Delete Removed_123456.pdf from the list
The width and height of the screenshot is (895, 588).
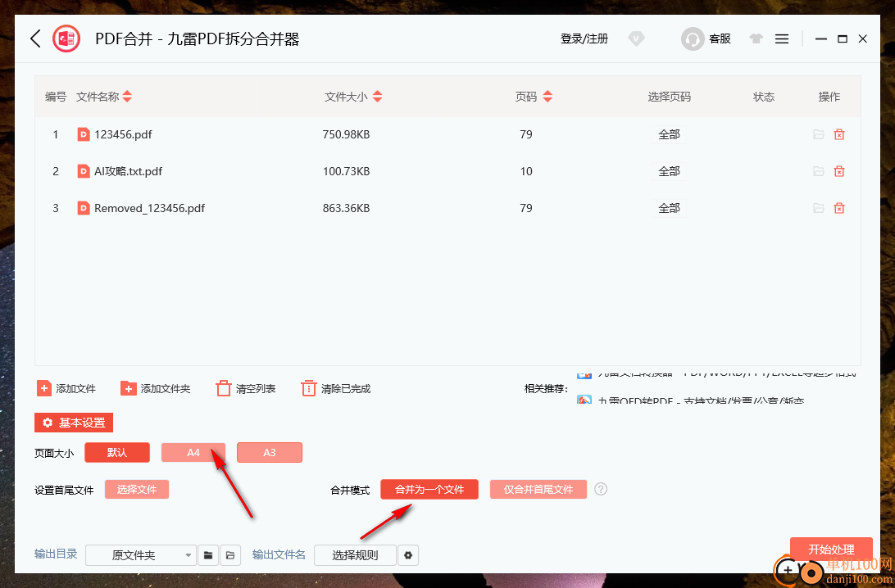pyautogui.click(x=839, y=208)
